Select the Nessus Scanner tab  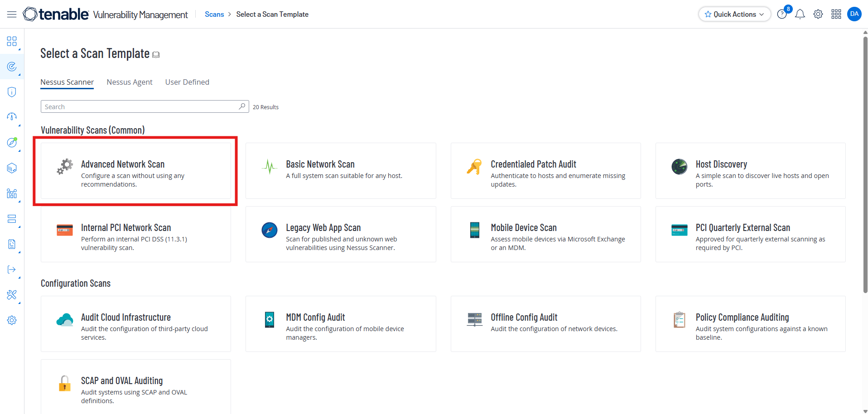point(67,82)
